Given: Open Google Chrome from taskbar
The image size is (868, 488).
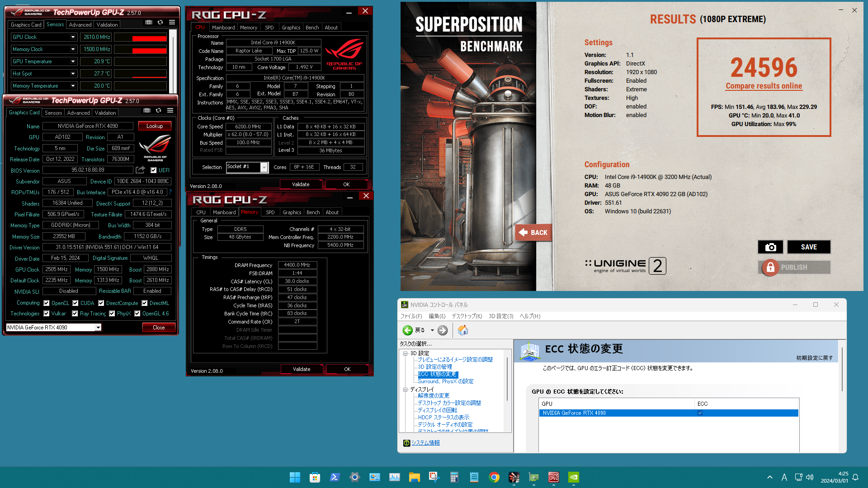Looking at the screenshot, I should point(494,477).
